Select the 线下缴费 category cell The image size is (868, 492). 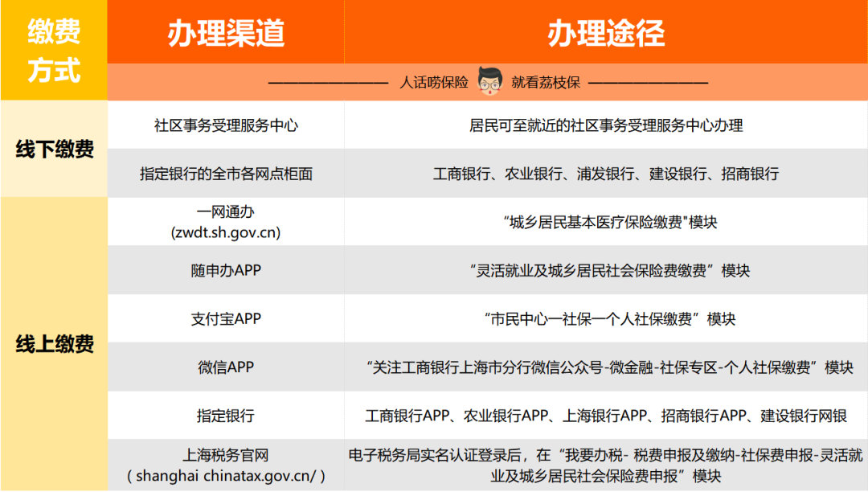coord(55,149)
